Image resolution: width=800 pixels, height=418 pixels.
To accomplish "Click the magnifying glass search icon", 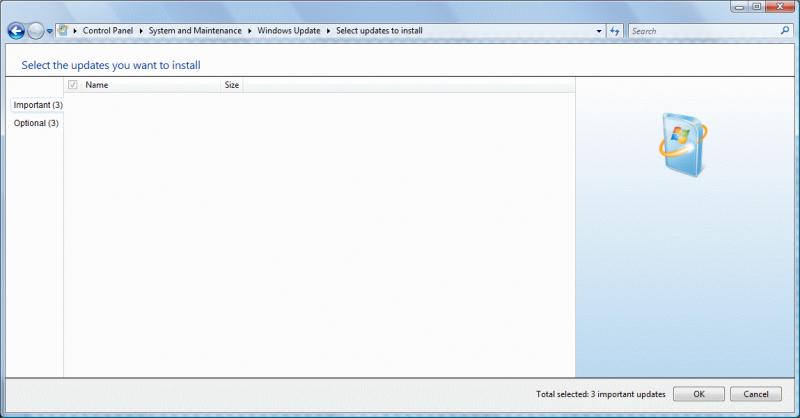I will 785,31.
